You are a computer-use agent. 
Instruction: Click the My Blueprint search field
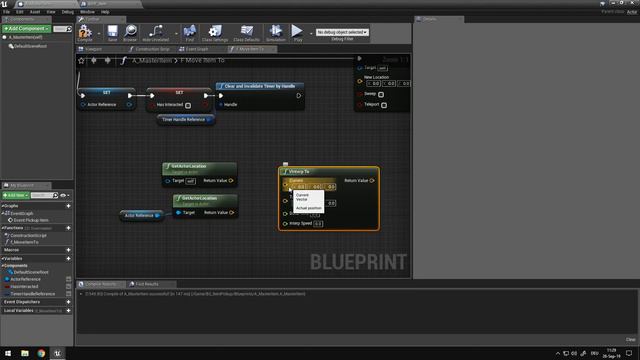point(44,196)
